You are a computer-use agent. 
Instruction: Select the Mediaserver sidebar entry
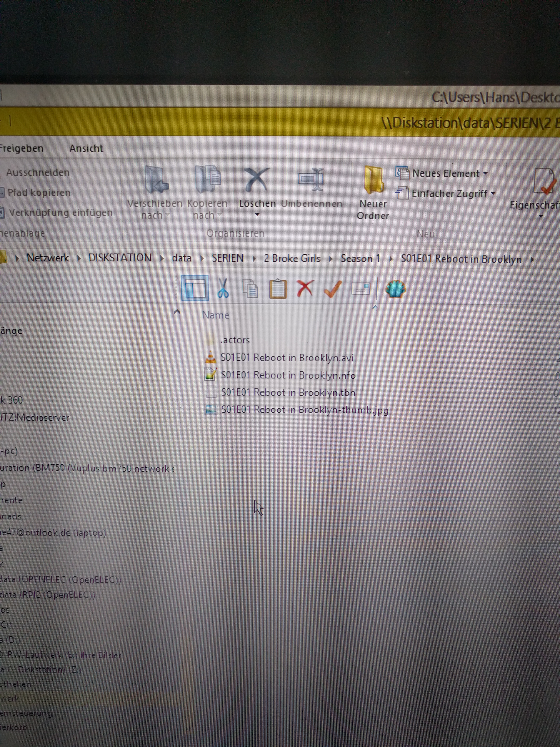tap(34, 418)
